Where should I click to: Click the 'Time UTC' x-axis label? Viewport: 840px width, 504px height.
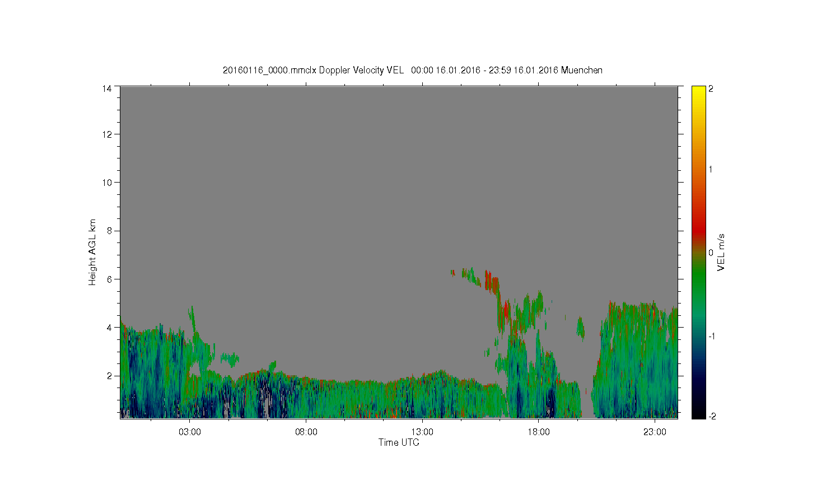399,442
